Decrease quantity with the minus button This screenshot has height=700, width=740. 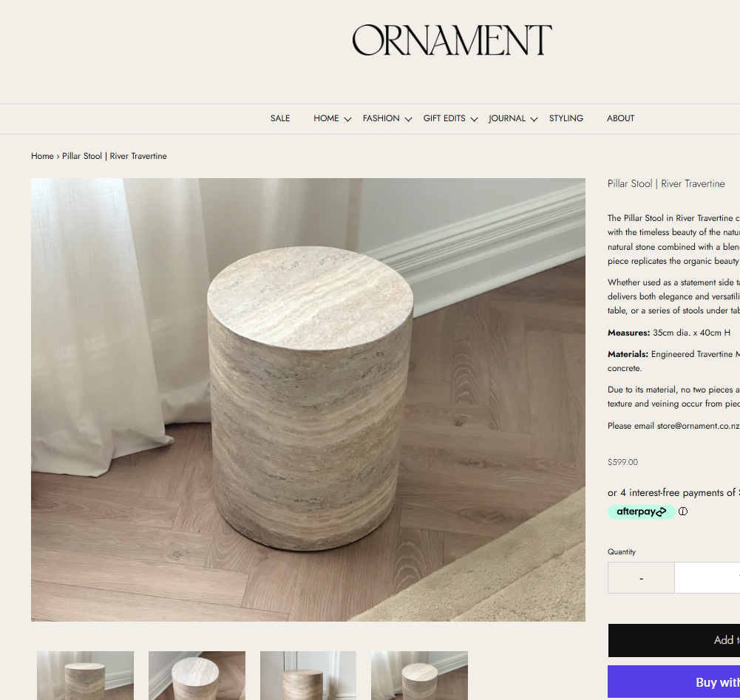coord(641,578)
